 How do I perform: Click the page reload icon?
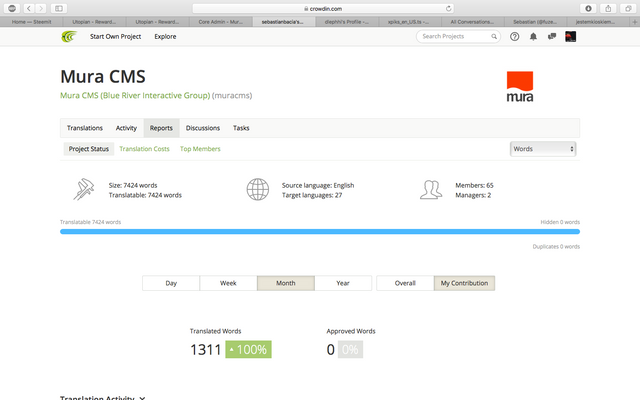pos(448,9)
